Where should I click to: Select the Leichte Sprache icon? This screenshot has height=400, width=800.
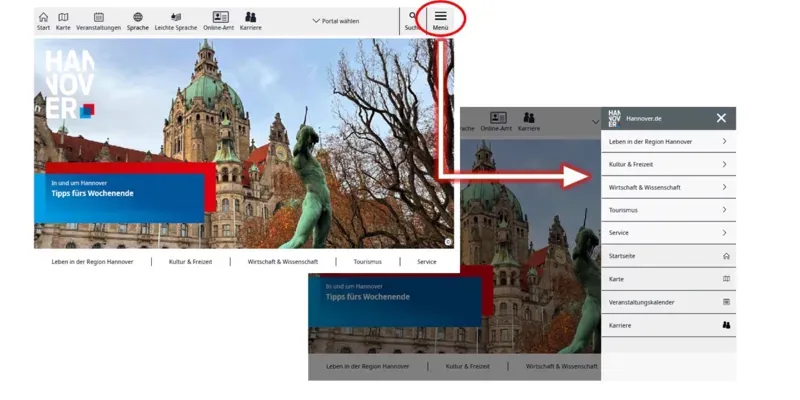point(176,17)
